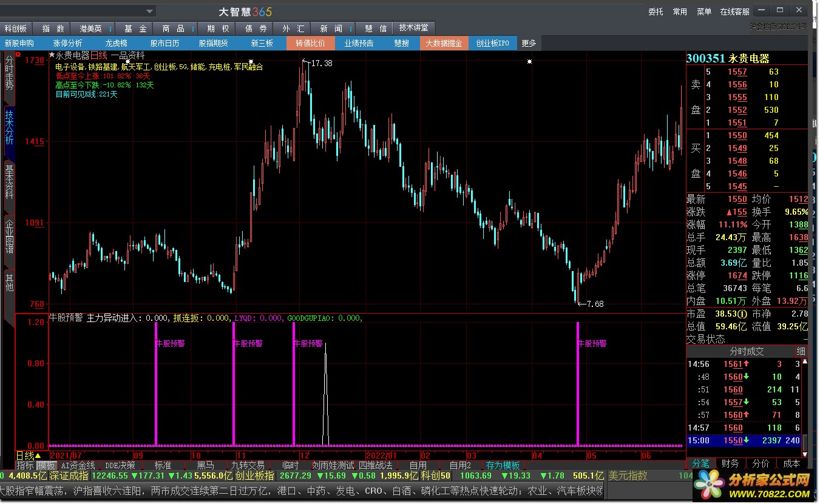Expand the 更多 more menu

pos(529,43)
